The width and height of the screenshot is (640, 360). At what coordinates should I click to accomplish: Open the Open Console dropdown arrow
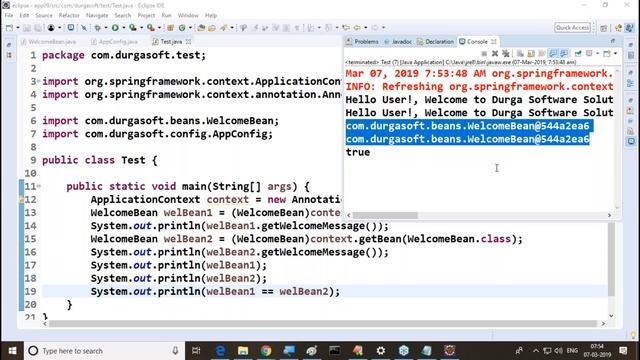point(616,53)
